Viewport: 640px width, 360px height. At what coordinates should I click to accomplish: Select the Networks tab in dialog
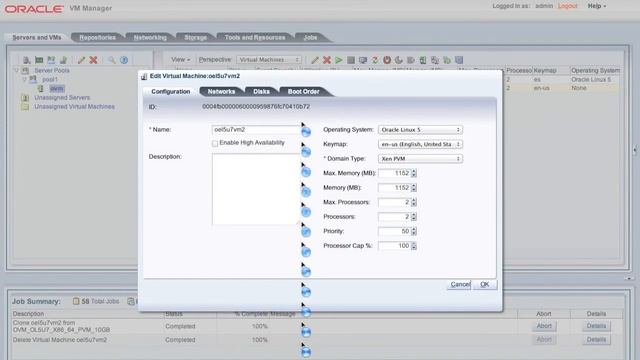pos(221,91)
